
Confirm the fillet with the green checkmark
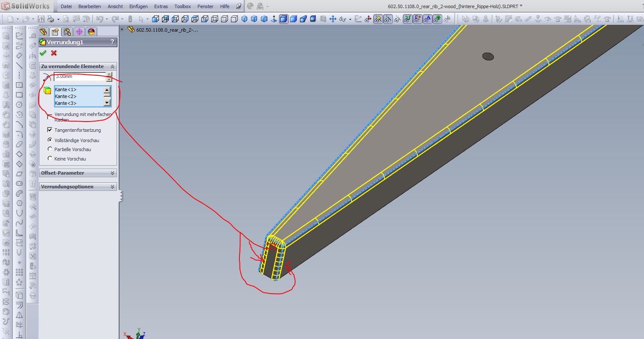[x=43, y=53]
